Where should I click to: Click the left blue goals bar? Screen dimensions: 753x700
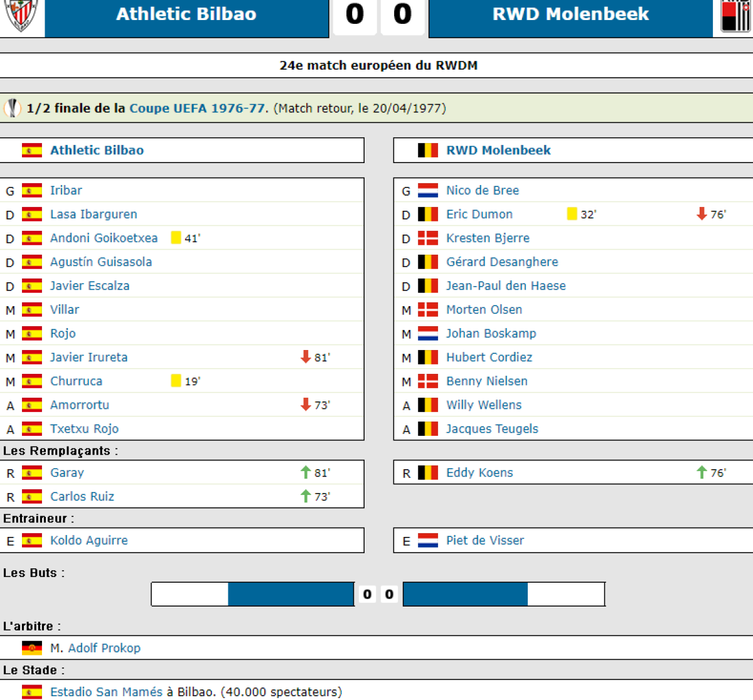coord(291,594)
